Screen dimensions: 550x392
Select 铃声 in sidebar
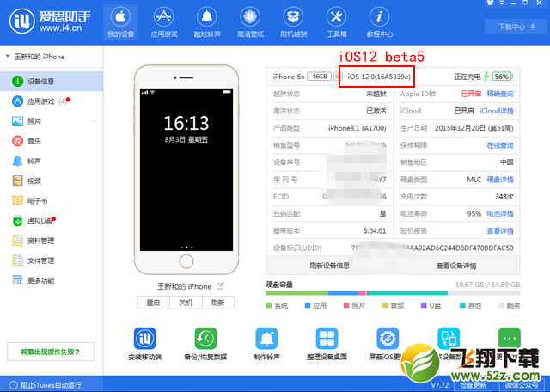(52, 161)
